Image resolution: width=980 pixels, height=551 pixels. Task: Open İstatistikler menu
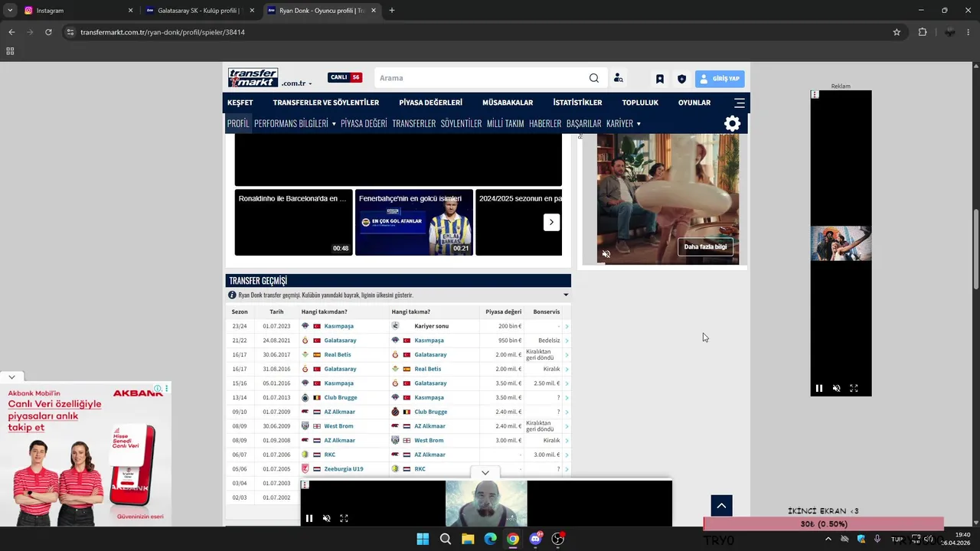pyautogui.click(x=578, y=103)
